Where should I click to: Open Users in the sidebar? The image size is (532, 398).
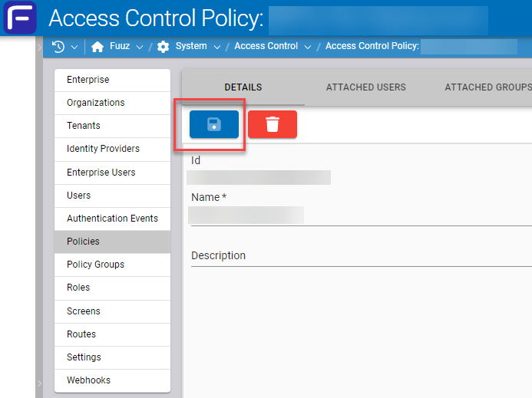[x=112, y=196]
